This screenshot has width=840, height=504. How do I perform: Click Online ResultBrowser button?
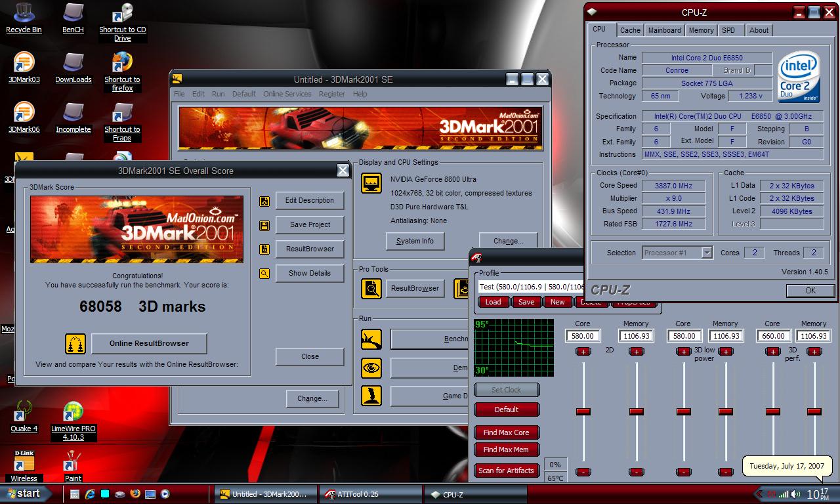click(x=149, y=343)
